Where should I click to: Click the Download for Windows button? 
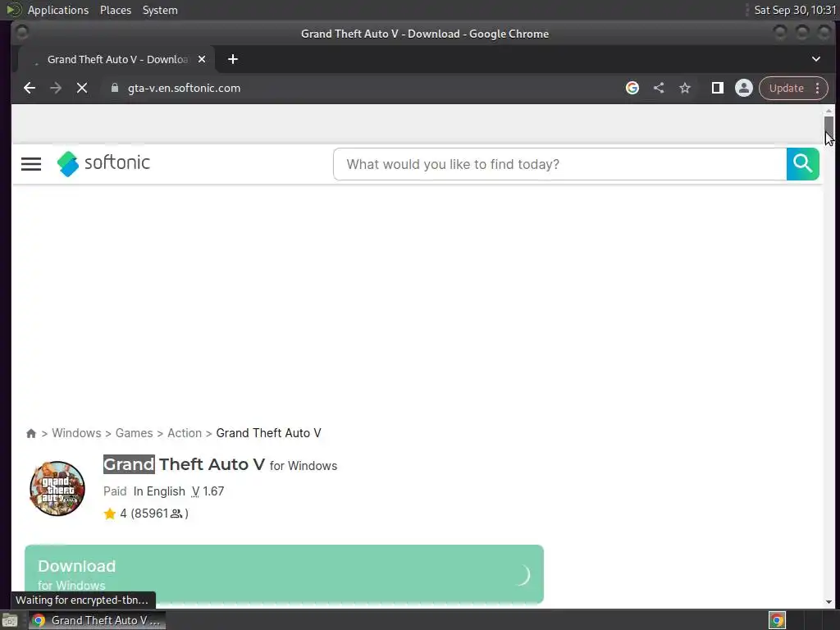[284, 574]
